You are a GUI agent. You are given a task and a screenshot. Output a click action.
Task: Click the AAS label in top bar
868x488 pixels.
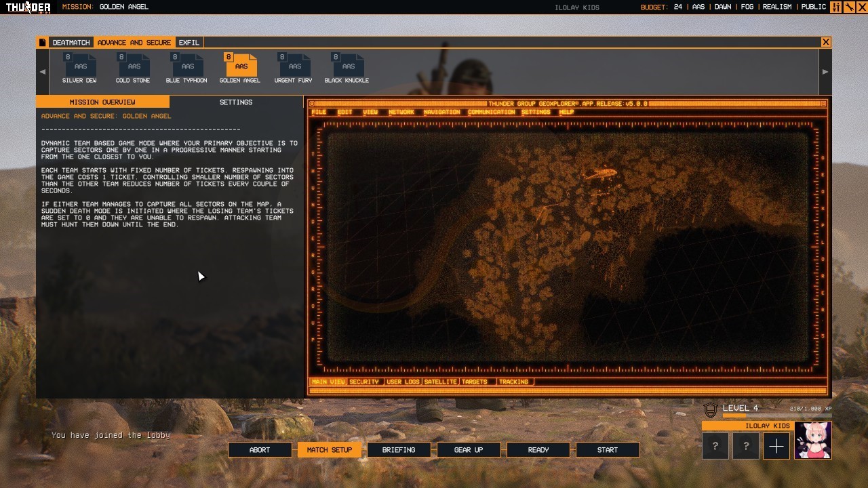click(698, 7)
